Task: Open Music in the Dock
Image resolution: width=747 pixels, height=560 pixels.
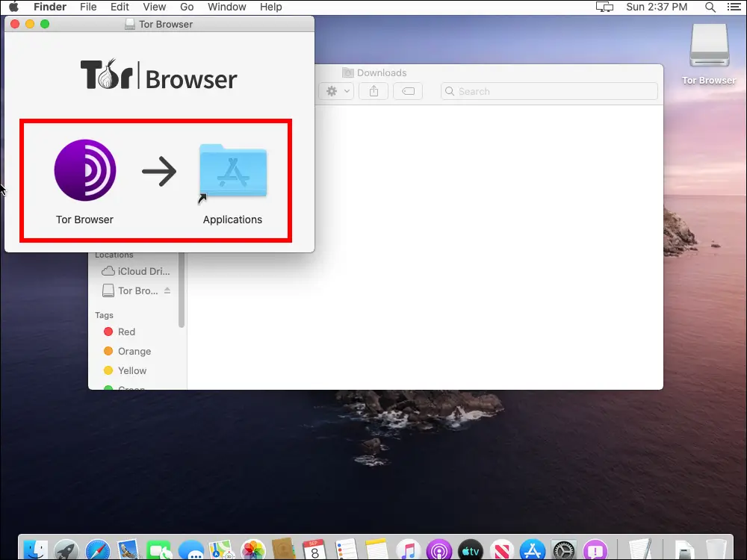Action: (x=409, y=551)
